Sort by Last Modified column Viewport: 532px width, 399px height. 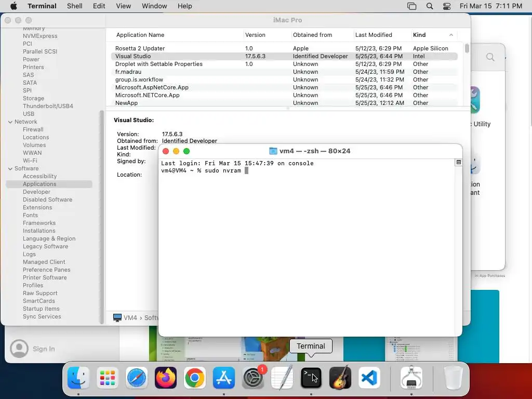click(x=374, y=35)
